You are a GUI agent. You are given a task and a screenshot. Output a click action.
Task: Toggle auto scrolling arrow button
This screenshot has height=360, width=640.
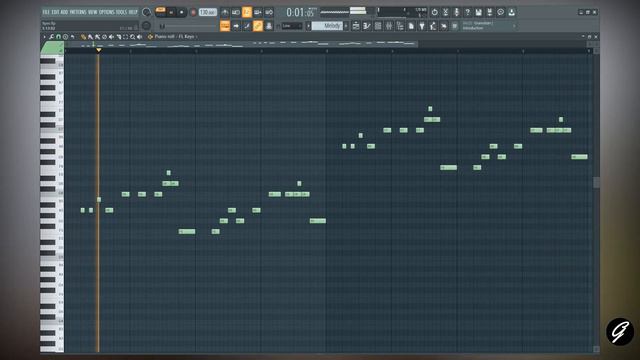pos(236,26)
